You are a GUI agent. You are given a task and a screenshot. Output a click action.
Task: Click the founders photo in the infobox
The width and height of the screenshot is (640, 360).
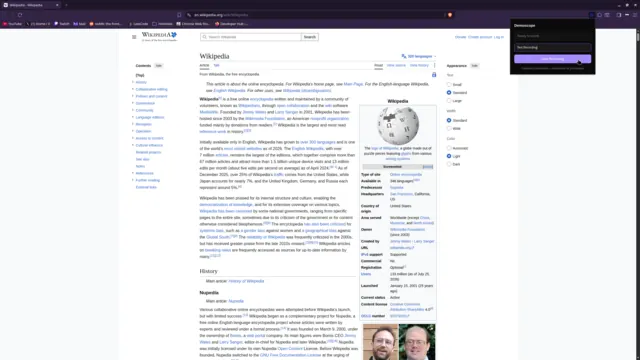[x=399, y=342]
